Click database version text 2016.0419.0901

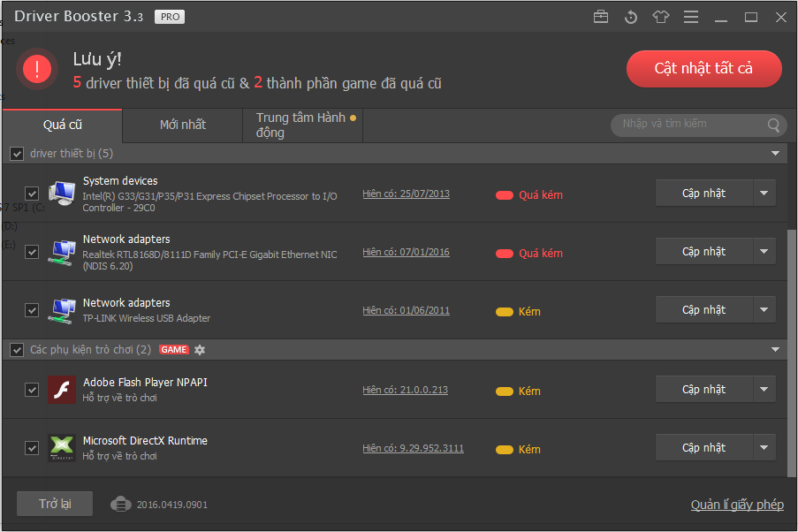pyautogui.click(x=172, y=505)
